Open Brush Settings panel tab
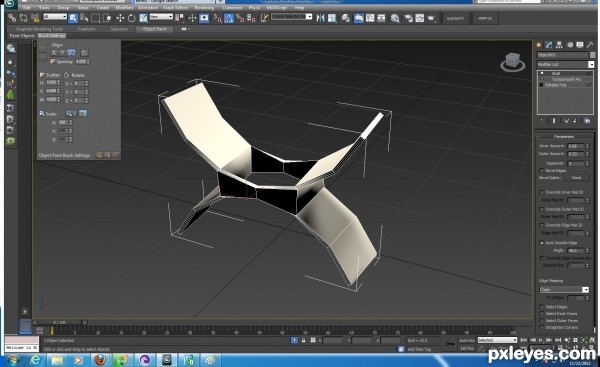The height and width of the screenshot is (367, 600). pos(52,36)
